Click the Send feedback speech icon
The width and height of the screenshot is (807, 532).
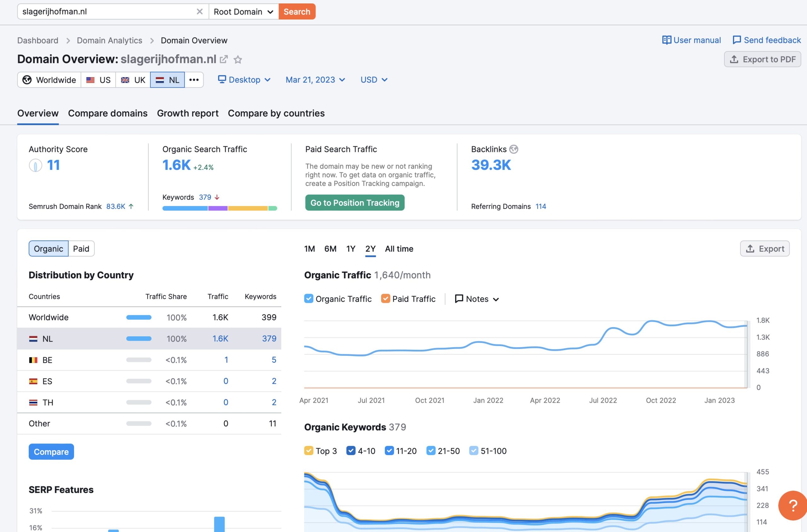736,40
